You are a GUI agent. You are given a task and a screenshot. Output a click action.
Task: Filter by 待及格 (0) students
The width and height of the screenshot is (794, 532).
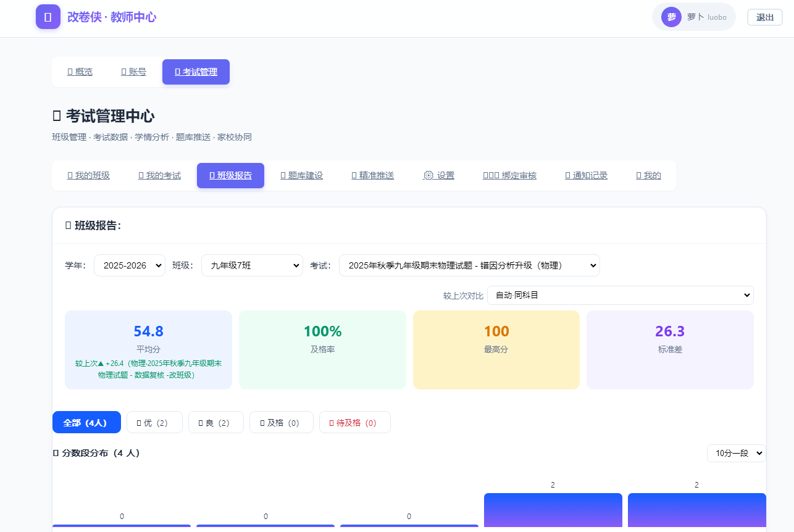[355, 422]
